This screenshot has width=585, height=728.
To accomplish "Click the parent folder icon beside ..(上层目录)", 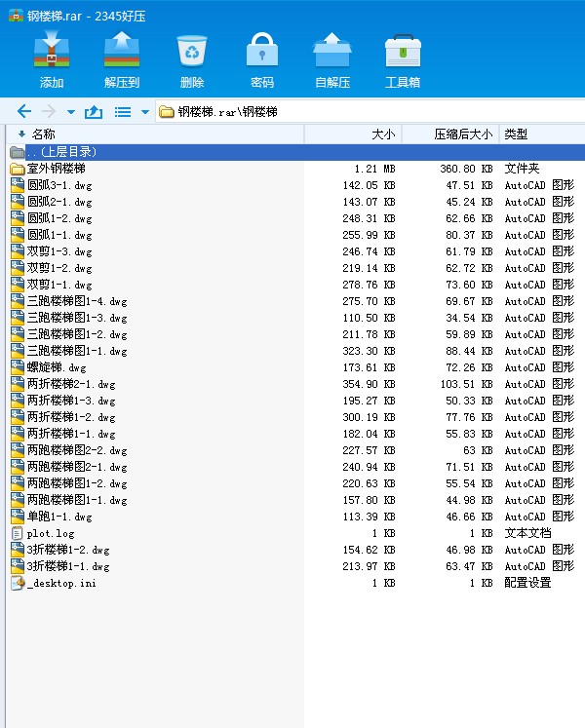I will [18, 152].
